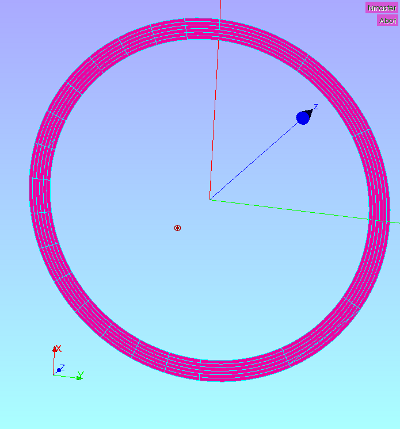
Task: Click the Nmaster label tag
Action: (382, 8)
